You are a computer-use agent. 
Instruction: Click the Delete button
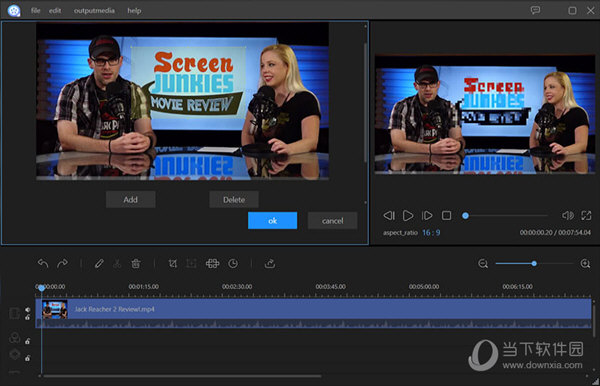point(234,199)
